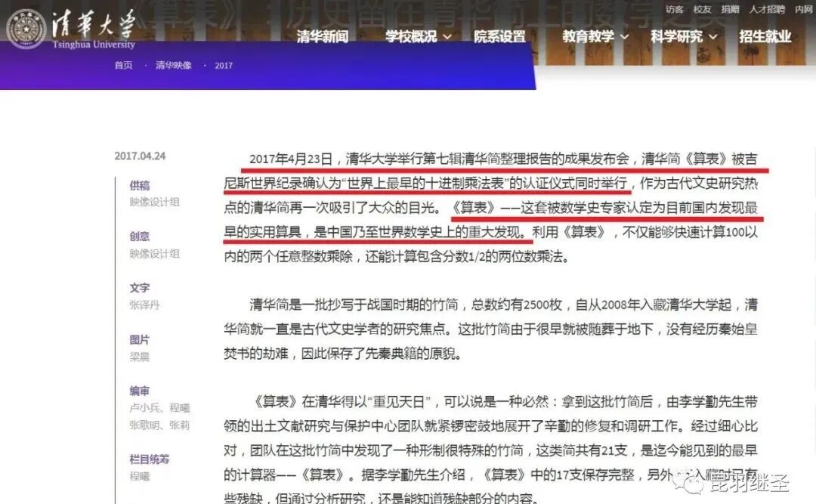
Task: Expand the 教育教学 dropdown chevron
Action: click(x=625, y=37)
